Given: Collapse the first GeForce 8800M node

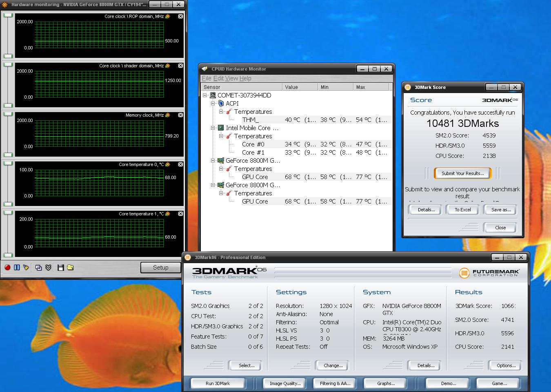Looking at the screenshot, I should tap(213, 161).
